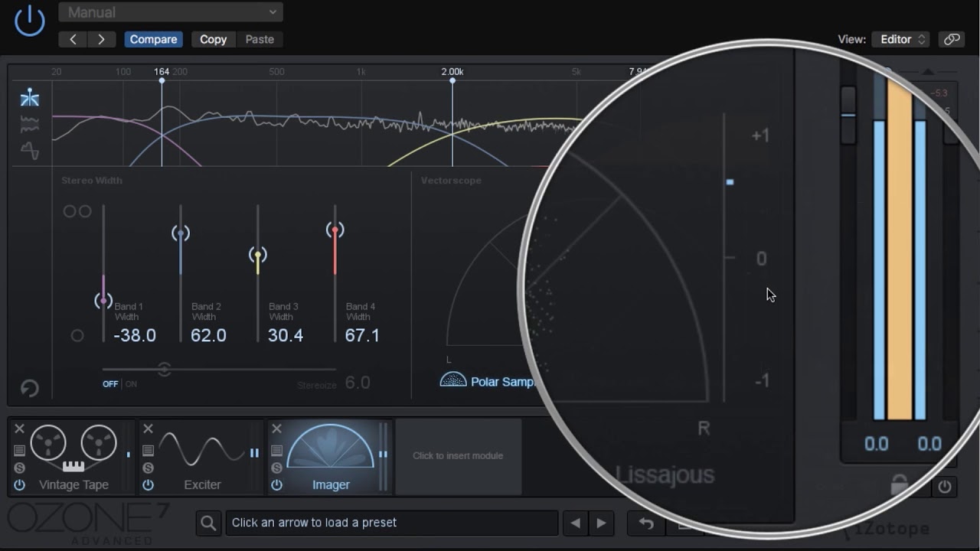Viewport: 980px width, 551px height.
Task: Select the 164 Hz crossover marker
Action: (x=162, y=80)
